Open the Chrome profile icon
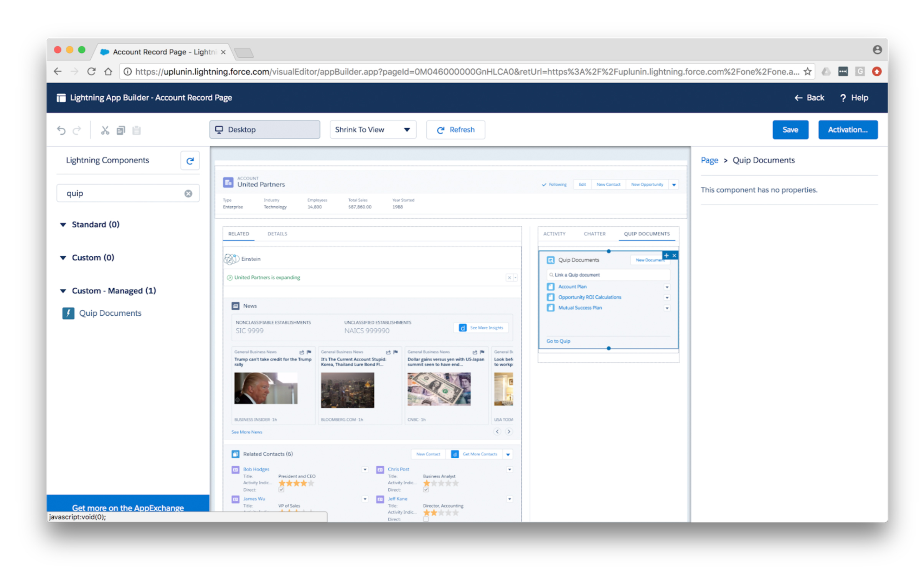 click(877, 49)
